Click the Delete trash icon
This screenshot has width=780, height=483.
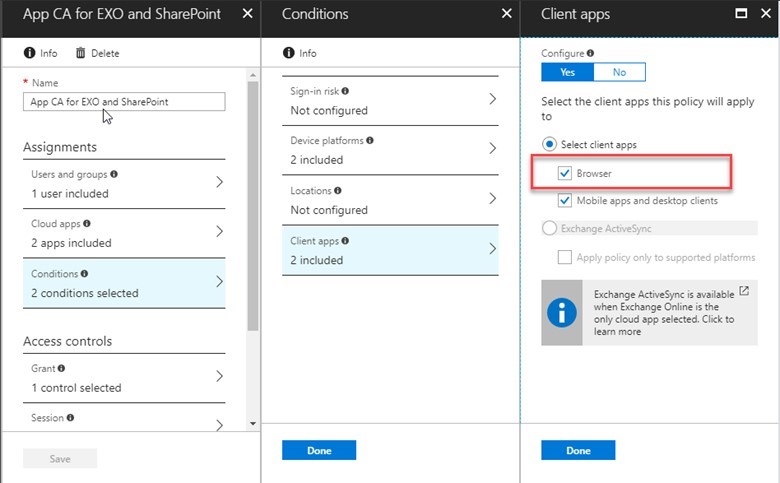pyautogui.click(x=81, y=53)
